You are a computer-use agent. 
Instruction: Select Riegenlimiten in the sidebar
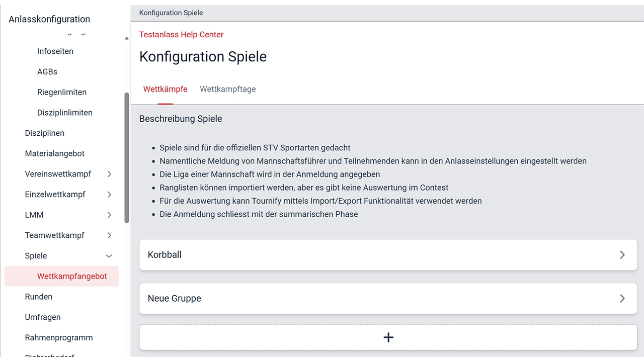pyautogui.click(x=61, y=92)
